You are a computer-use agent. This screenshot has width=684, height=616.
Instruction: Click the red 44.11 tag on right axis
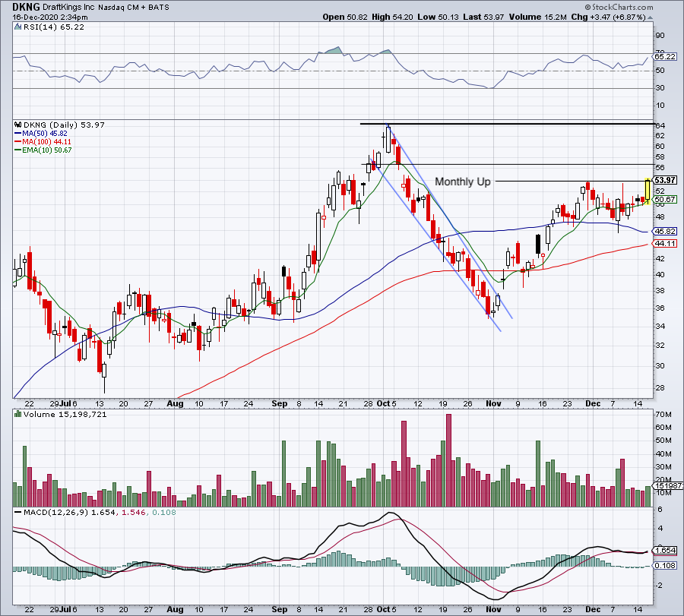[665, 243]
